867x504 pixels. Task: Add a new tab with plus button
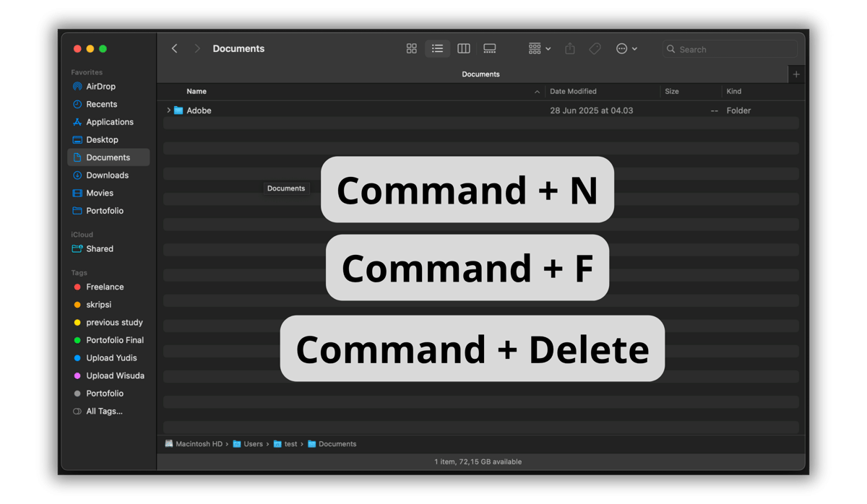point(796,74)
